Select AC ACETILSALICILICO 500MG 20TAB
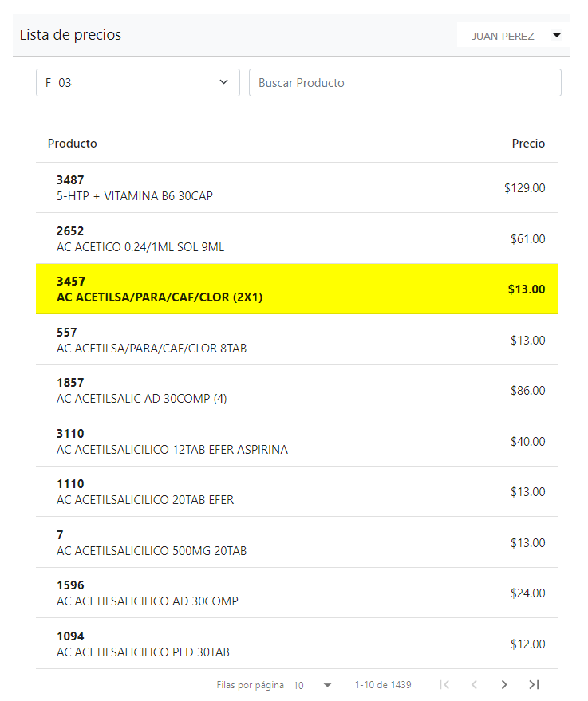588x701 pixels. pyautogui.click(x=296, y=542)
